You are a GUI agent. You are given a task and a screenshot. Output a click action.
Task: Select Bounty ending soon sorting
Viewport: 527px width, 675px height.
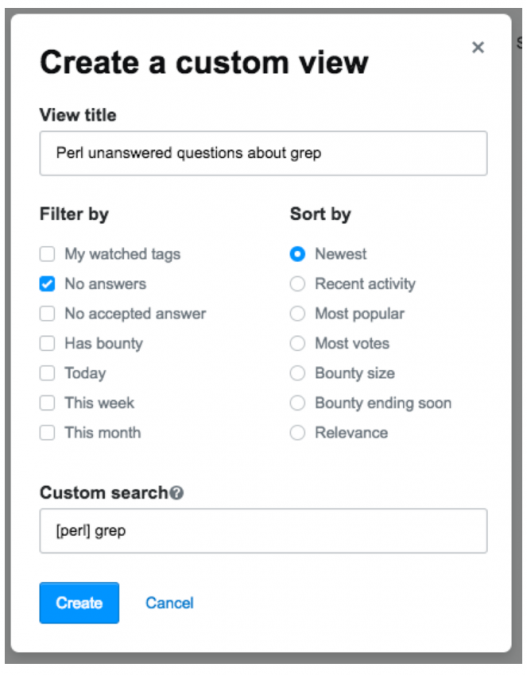pyautogui.click(x=298, y=403)
